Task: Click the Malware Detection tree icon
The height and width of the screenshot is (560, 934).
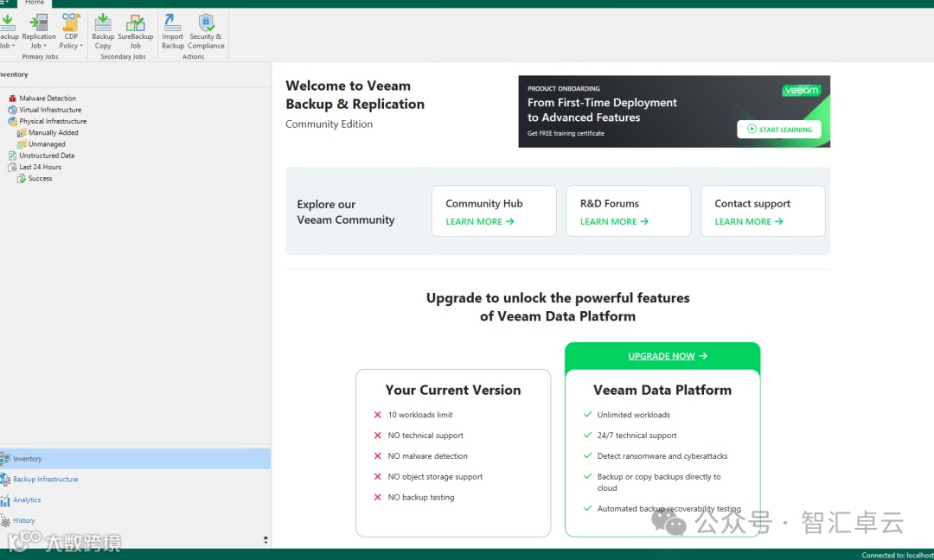Action: click(12, 99)
